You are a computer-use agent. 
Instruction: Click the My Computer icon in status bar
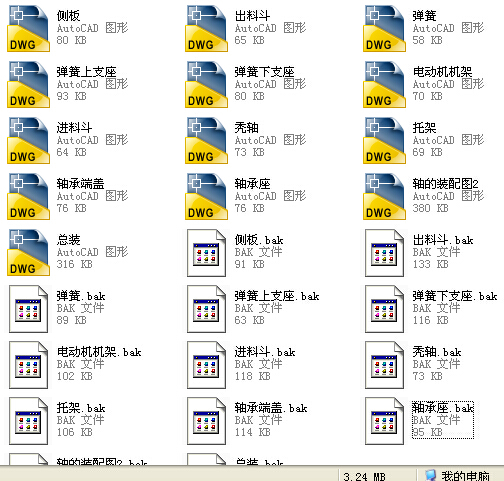coord(431,476)
